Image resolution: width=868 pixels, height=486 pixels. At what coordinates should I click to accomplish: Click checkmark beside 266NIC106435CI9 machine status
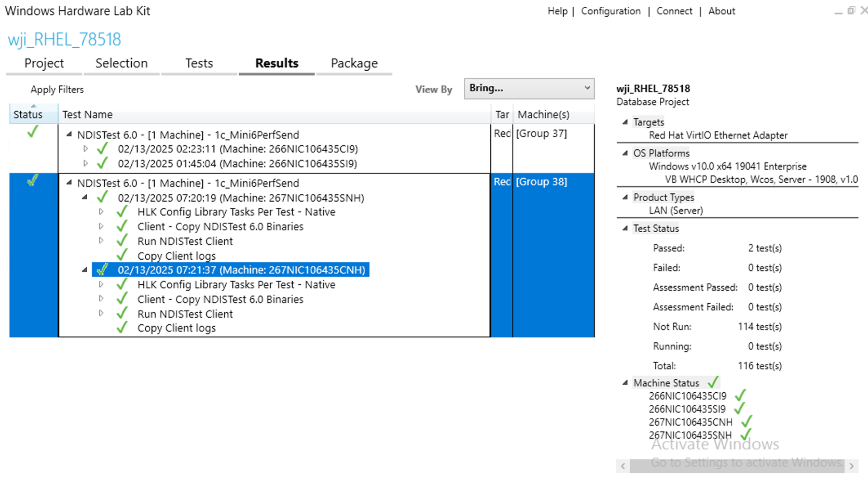pyautogui.click(x=740, y=395)
